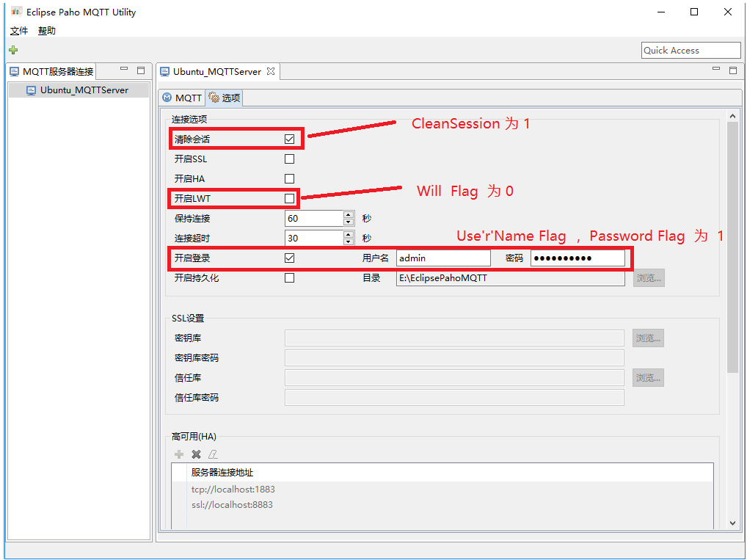The image size is (747, 560).
Task: Minimize the Eclipse Paho window
Action: [x=661, y=12]
